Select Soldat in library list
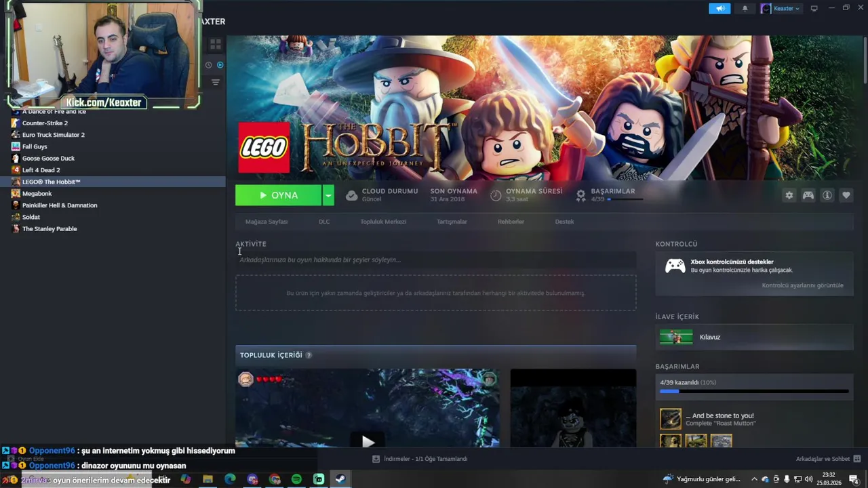 point(113,217)
